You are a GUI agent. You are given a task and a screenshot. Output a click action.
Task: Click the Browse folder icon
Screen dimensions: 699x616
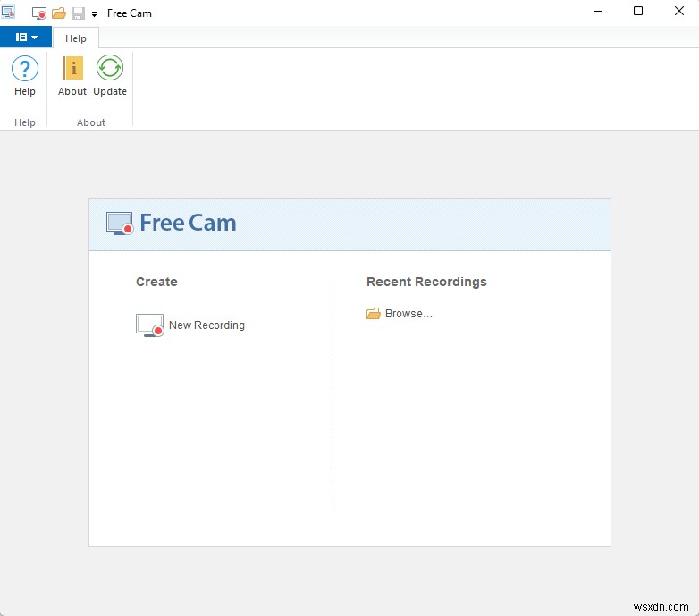pyautogui.click(x=373, y=314)
